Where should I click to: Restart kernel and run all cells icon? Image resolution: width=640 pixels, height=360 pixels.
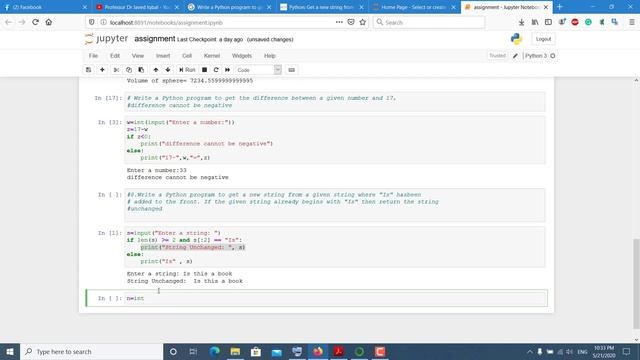click(x=227, y=70)
